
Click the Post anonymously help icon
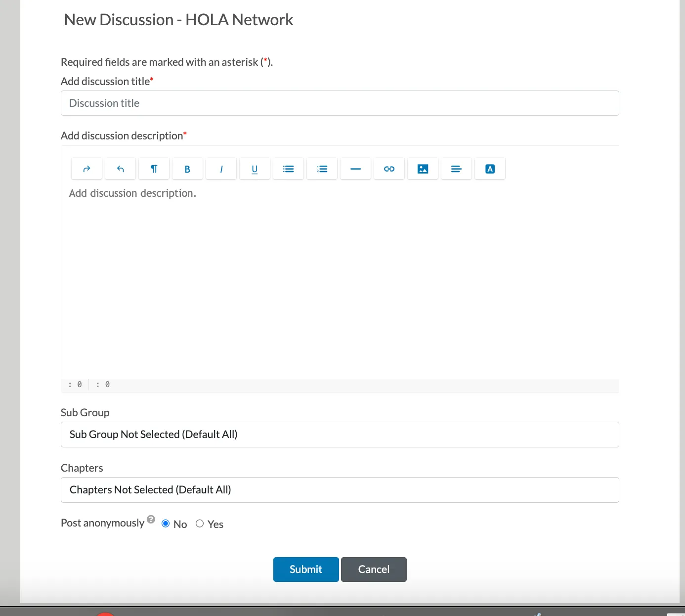pyautogui.click(x=151, y=519)
